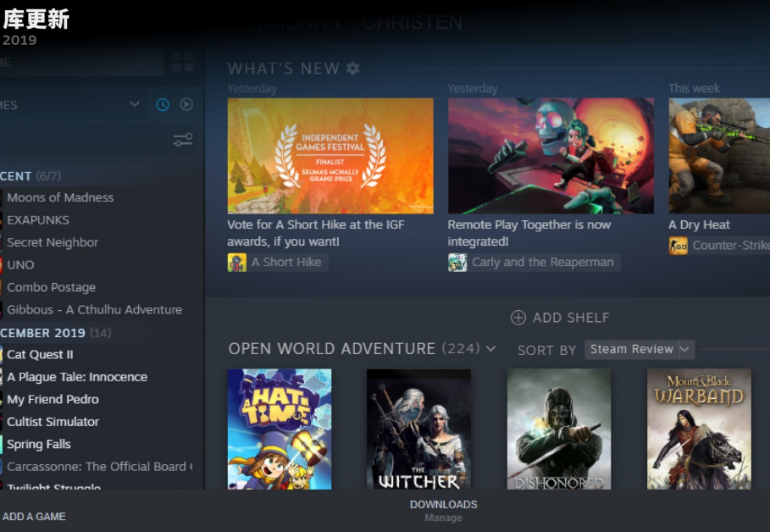Open Mount & Blade Warband cover
770x532 pixels.
pos(700,429)
